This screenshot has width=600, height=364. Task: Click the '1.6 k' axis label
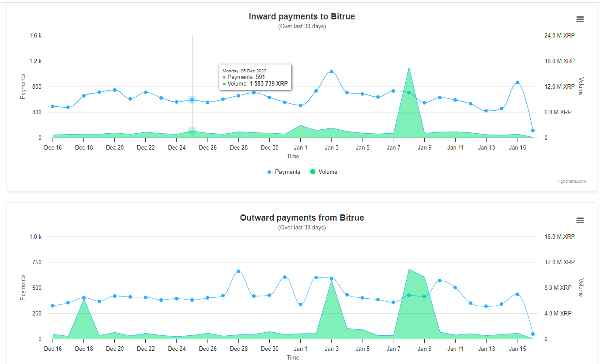[x=36, y=36]
